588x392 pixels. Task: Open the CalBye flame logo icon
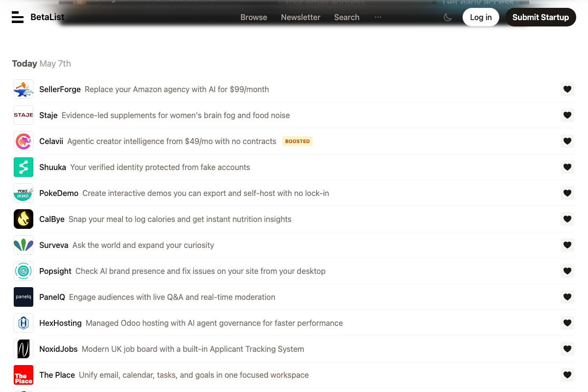(x=24, y=219)
